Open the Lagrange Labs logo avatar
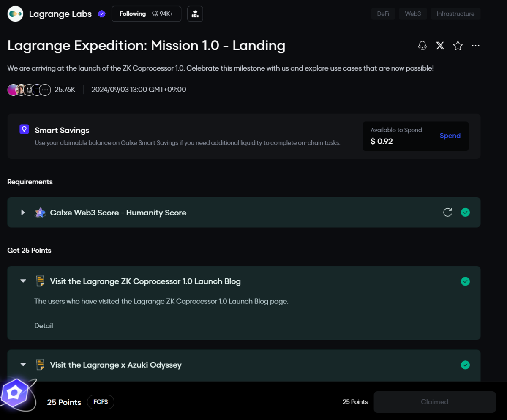 16,14
